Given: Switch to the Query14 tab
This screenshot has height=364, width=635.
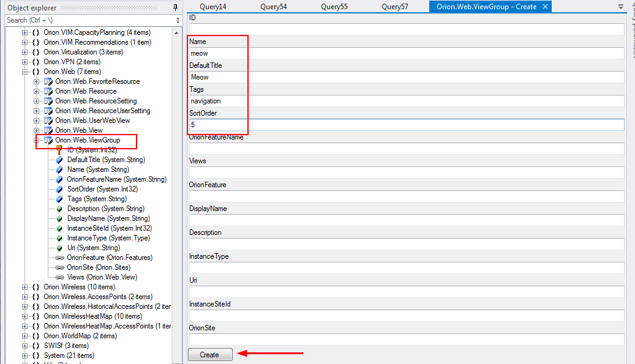Looking at the screenshot, I should tap(213, 7).
